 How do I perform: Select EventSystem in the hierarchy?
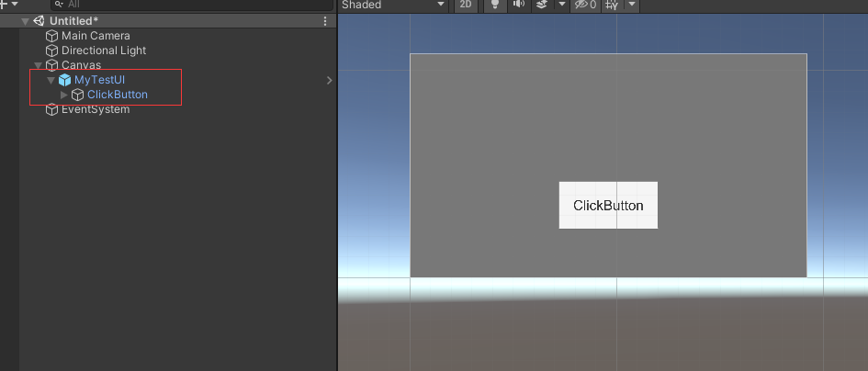96,109
